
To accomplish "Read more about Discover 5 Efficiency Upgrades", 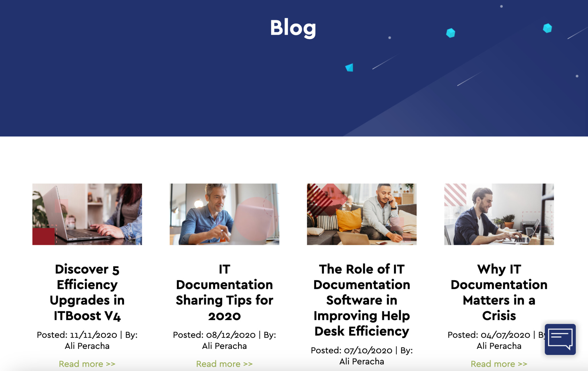I will coord(87,363).
